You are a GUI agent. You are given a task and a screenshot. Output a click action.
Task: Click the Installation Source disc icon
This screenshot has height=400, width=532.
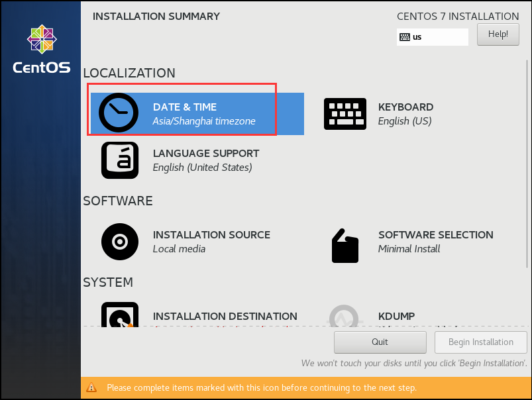point(120,242)
